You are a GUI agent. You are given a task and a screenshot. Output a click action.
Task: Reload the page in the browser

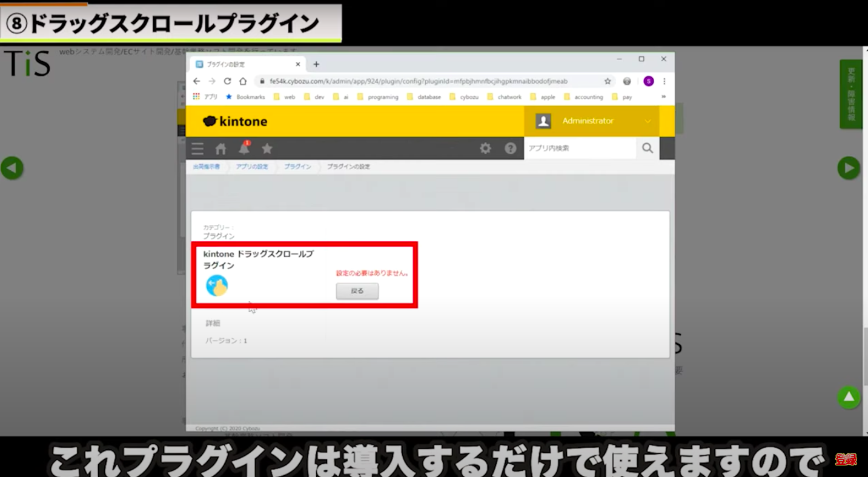click(227, 81)
